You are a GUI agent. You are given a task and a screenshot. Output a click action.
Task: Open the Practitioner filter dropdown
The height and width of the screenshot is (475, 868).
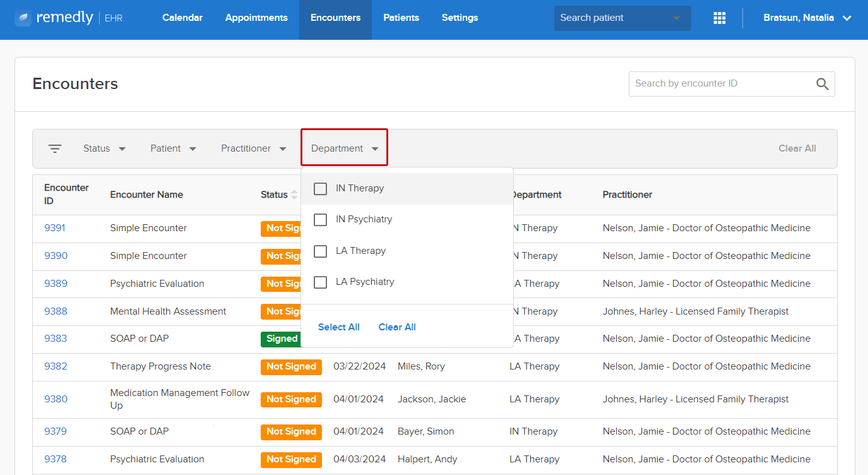tap(253, 148)
